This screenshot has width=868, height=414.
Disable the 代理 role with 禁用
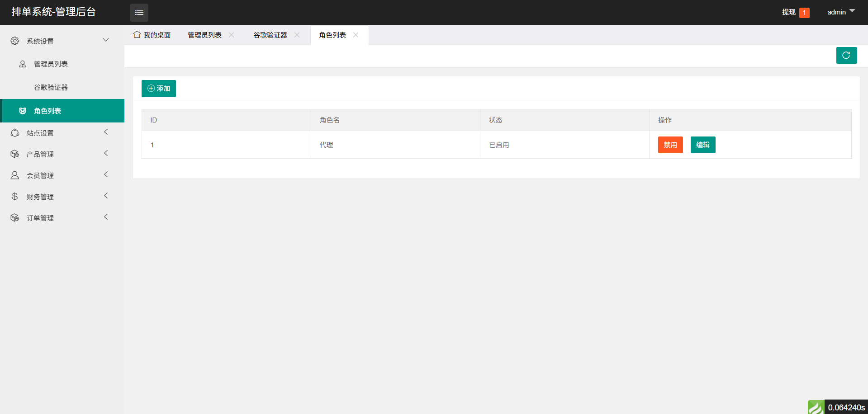tap(670, 145)
